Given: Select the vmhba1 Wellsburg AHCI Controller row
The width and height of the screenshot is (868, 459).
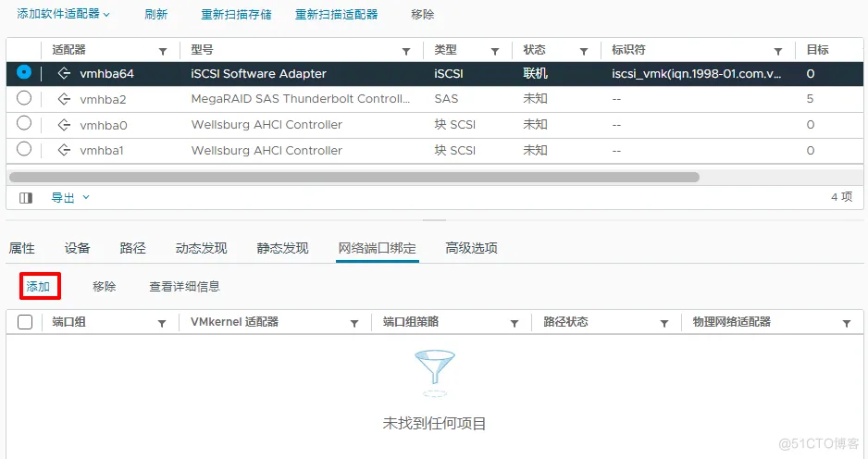Looking at the screenshot, I should pos(278,150).
